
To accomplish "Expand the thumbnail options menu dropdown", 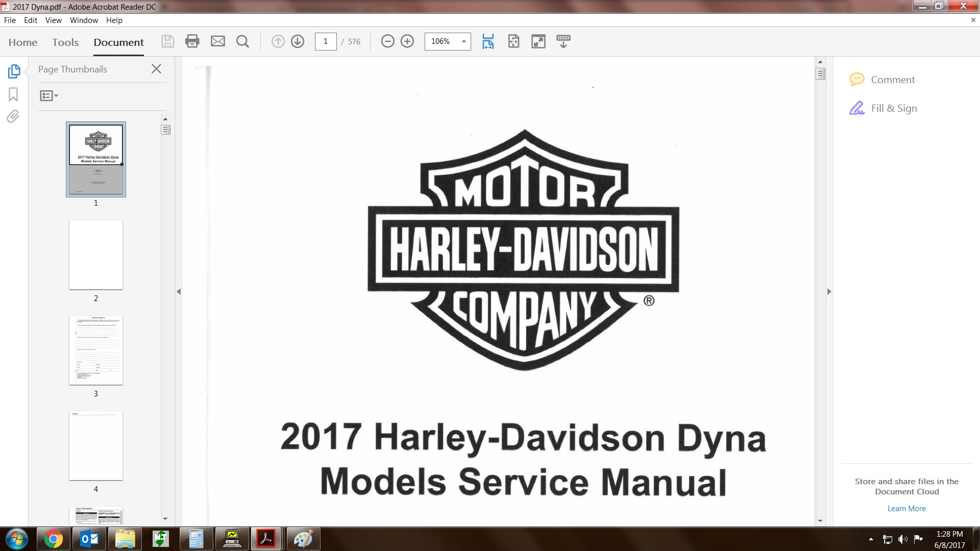I will coord(49,95).
